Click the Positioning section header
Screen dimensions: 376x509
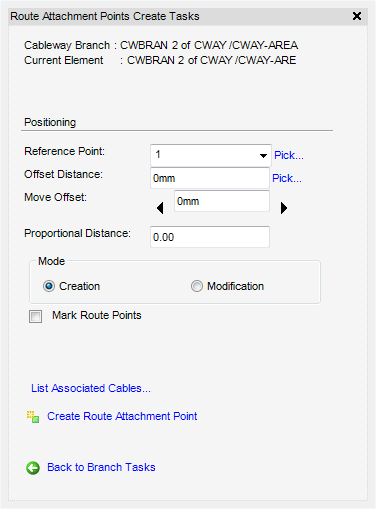click(50, 122)
